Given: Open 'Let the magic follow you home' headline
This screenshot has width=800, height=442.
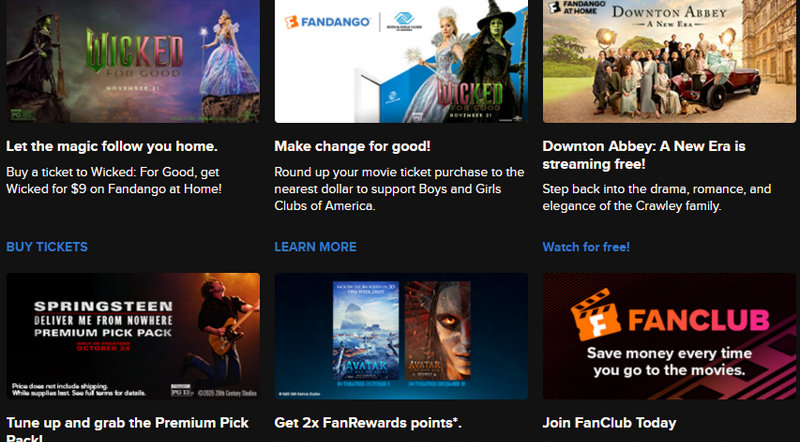Looking at the screenshot, I should pos(112,146).
